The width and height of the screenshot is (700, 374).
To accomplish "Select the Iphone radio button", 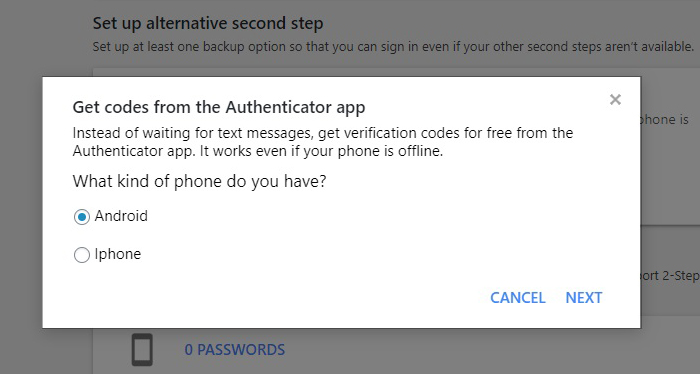I will pos(82,255).
